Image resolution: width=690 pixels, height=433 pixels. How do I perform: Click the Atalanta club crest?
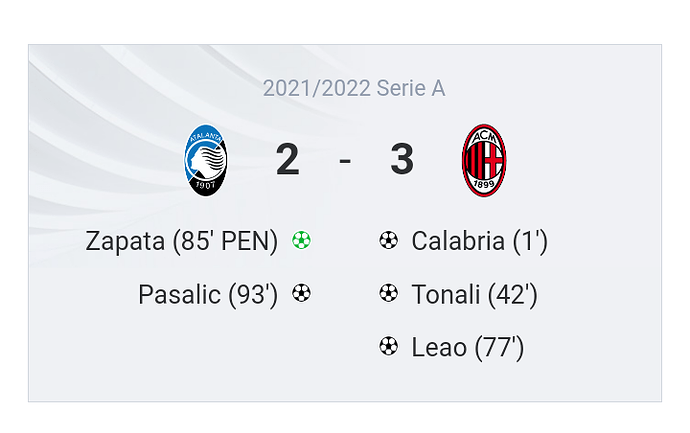pyautogui.click(x=206, y=160)
